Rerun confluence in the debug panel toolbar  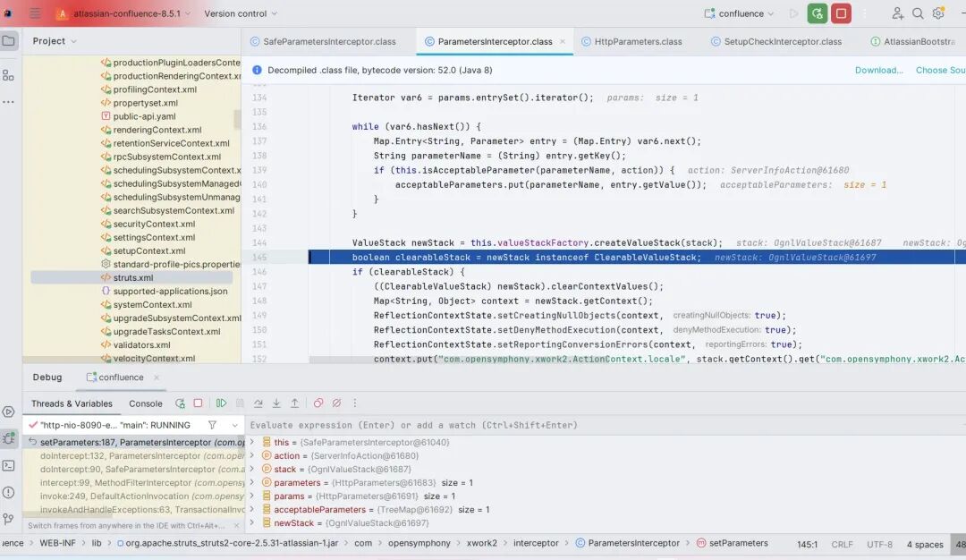coord(180,403)
